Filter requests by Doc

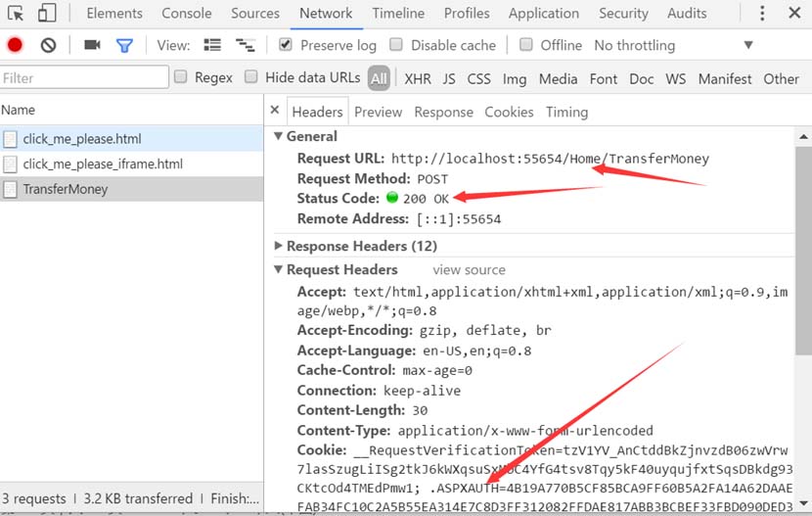[642, 78]
